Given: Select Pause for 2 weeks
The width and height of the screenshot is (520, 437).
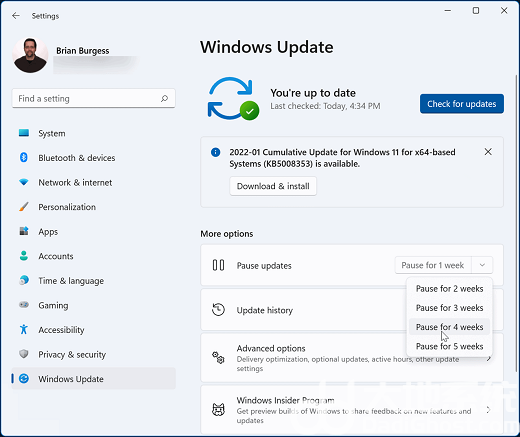Looking at the screenshot, I should click(449, 289).
